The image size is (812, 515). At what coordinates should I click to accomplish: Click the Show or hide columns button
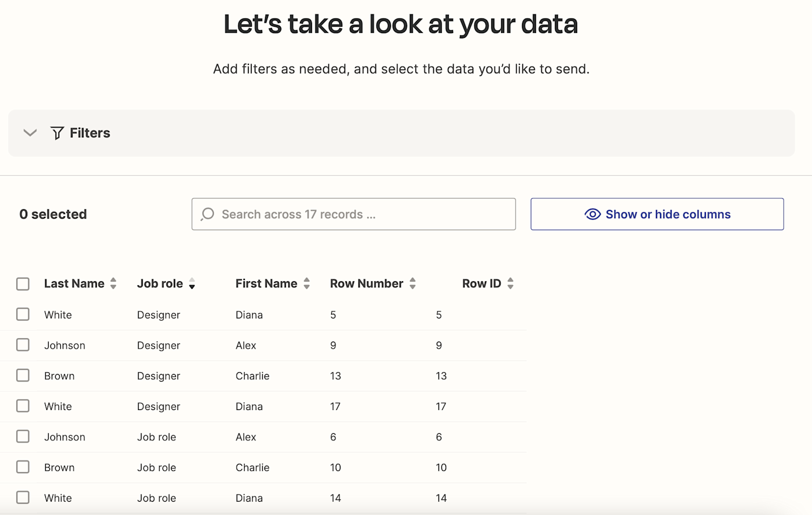[657, 214]
